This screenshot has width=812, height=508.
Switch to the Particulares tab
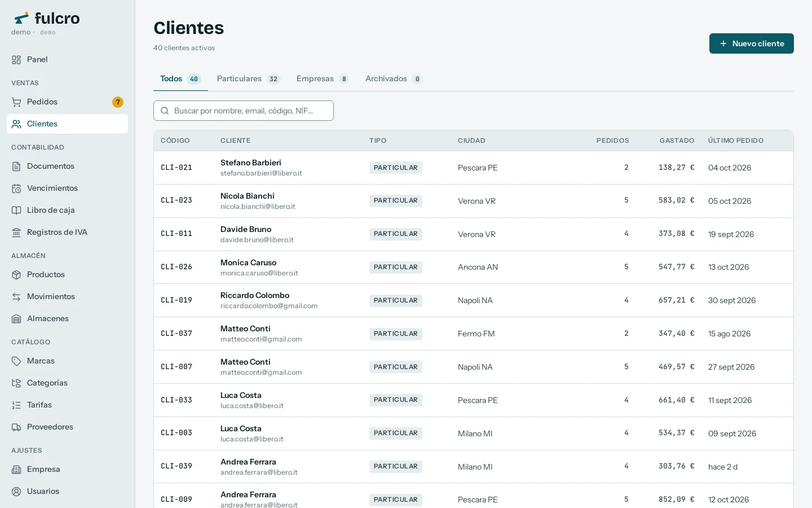pos(248,79)
